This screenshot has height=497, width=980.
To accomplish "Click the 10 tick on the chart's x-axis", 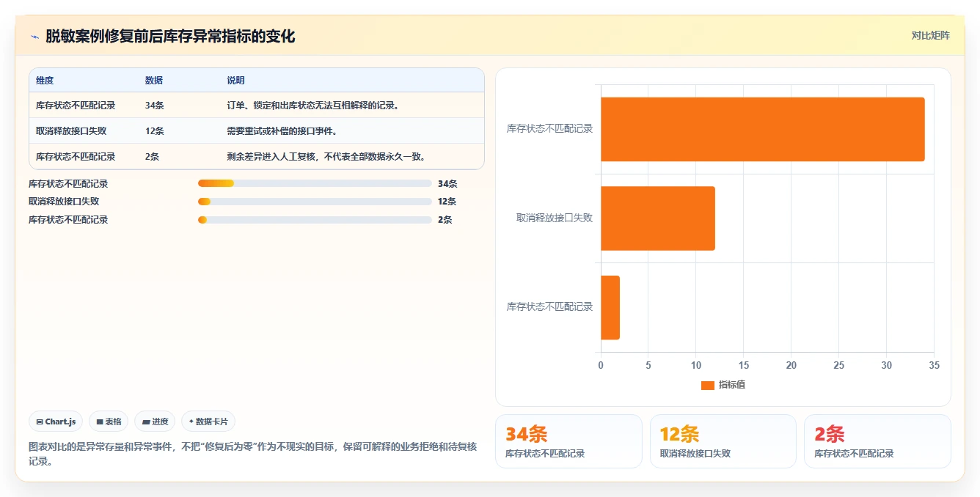I will (696, 365).
